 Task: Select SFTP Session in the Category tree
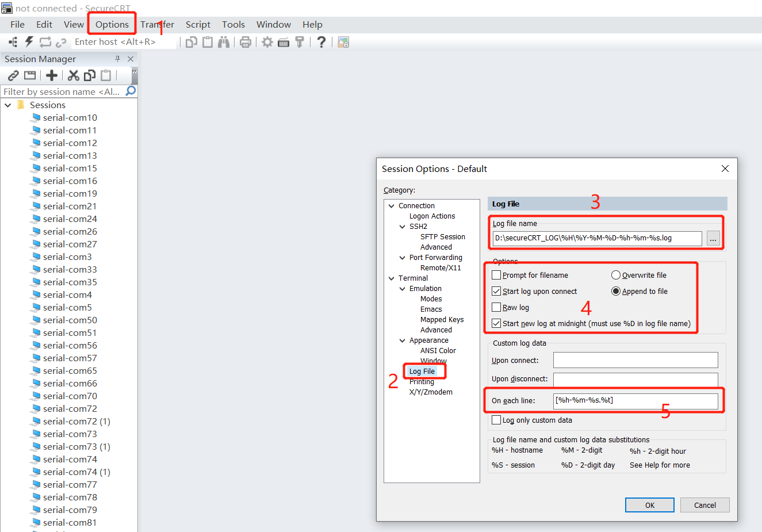click(443, 237)
